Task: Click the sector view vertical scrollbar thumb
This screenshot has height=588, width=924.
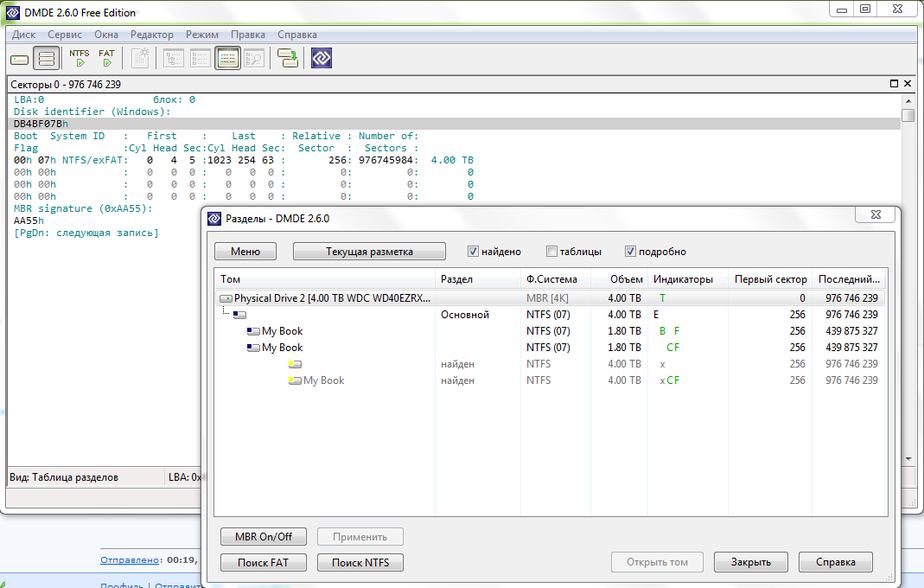Action: [908, 116]
